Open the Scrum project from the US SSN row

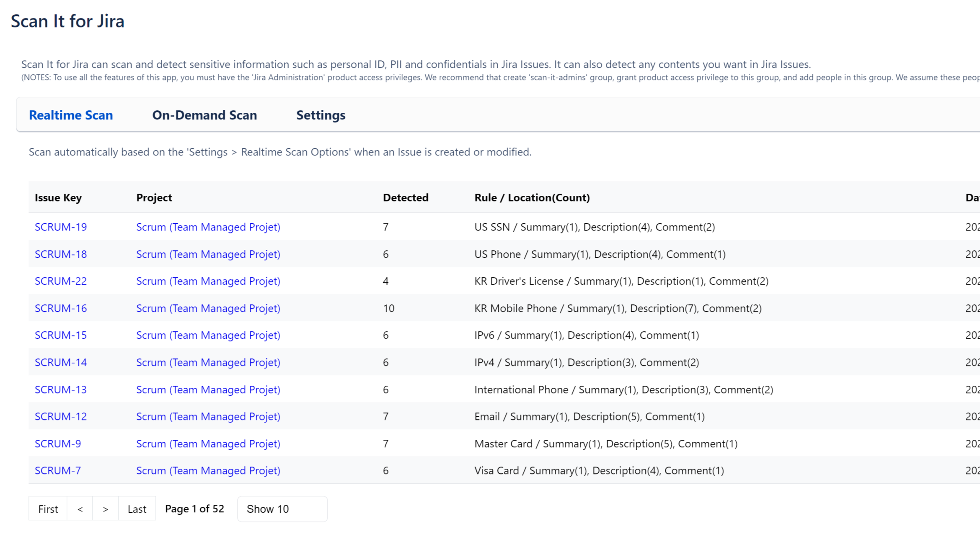tap(208, 227)
